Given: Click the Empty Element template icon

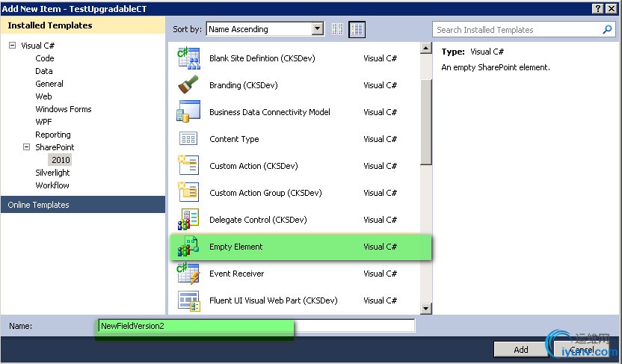Looking at the screenshot, I should (188, 246).
